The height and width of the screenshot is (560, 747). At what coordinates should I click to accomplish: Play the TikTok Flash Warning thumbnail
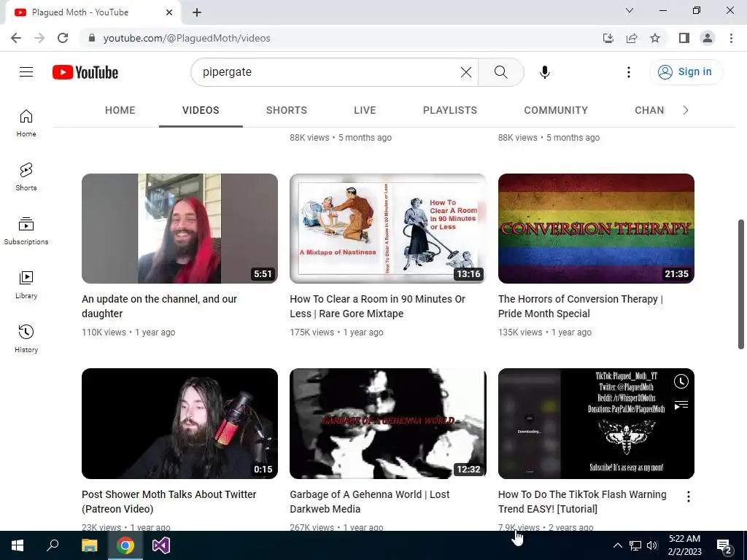(x=596, y=424)
